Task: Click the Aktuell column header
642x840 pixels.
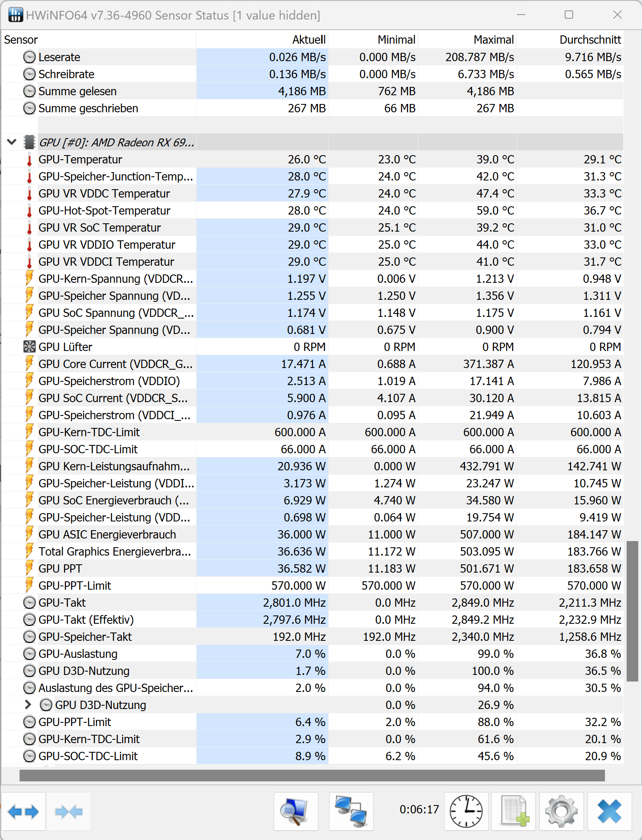Action: [x=262, y=40]
